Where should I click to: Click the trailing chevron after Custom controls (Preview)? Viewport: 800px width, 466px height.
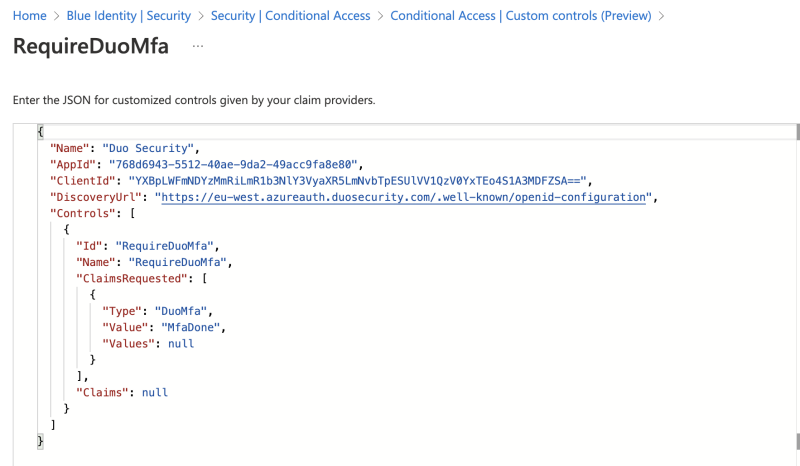tap(661, 16)
